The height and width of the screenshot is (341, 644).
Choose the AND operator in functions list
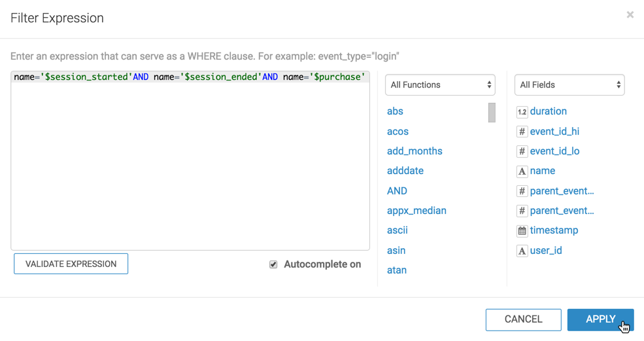point(397,191)
